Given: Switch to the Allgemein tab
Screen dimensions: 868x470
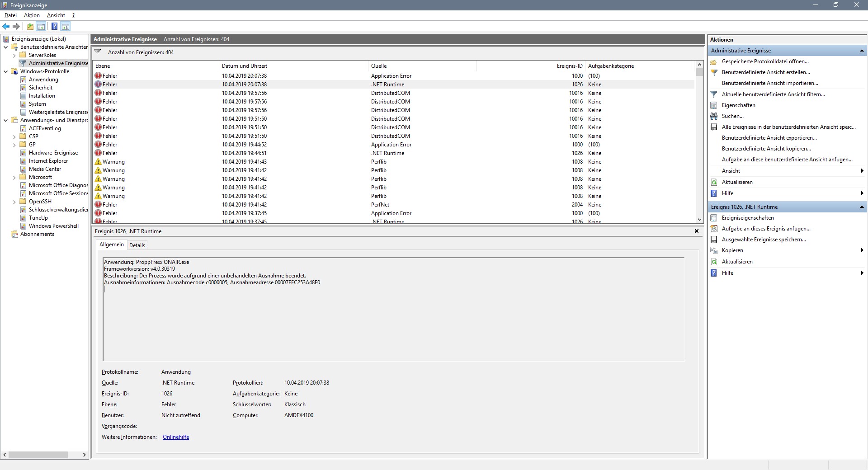Looking at the screenshot, I should coord(112,244).
